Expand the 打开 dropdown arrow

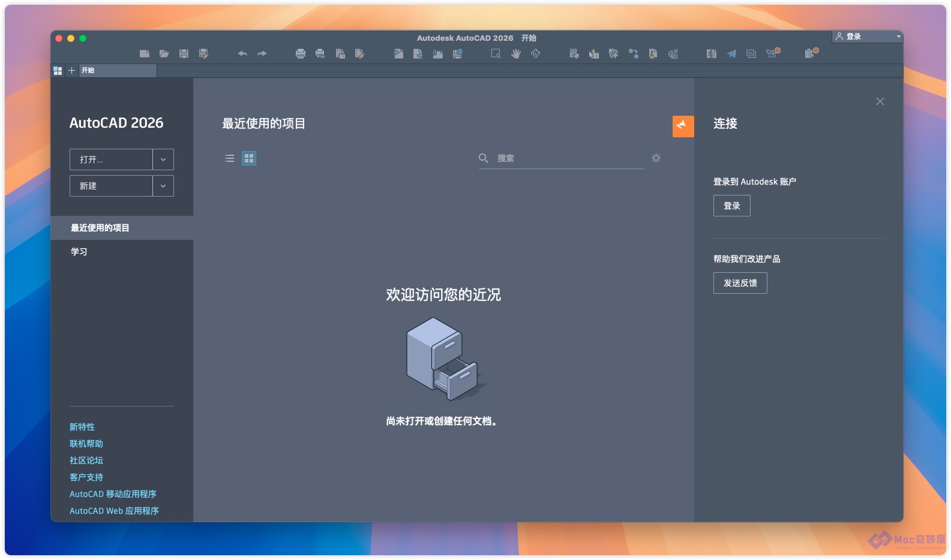point(163,159)
